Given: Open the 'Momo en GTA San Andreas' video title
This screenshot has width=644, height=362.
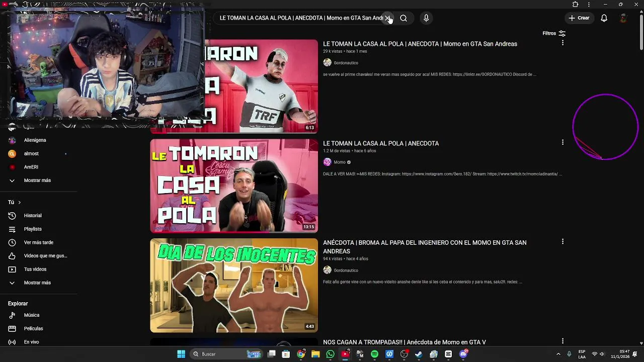Looking at the screenshot, I should (420, 44).
